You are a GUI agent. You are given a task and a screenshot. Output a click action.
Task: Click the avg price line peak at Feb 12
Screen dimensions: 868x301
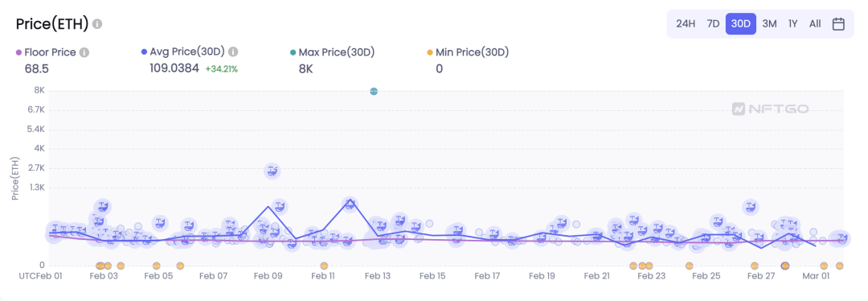coord(350,201)
